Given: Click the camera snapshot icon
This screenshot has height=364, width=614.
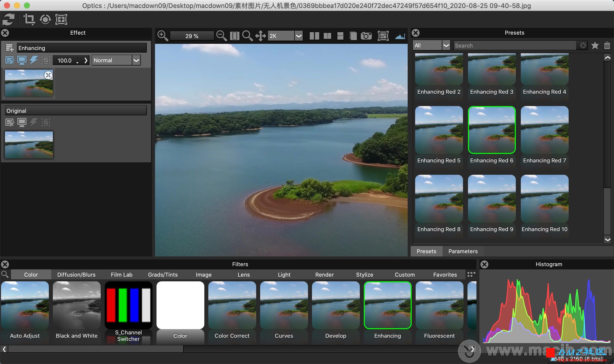Looking at the screenshot, I should [366, 36].
